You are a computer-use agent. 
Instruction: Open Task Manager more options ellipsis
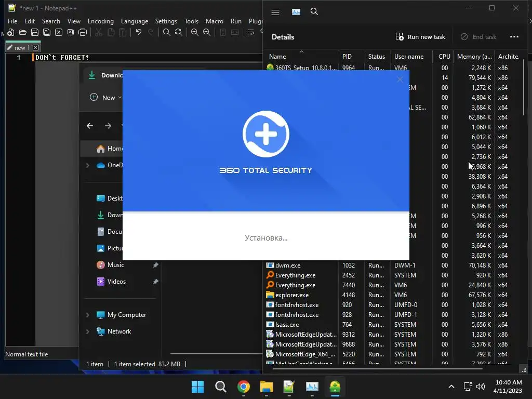514,37
